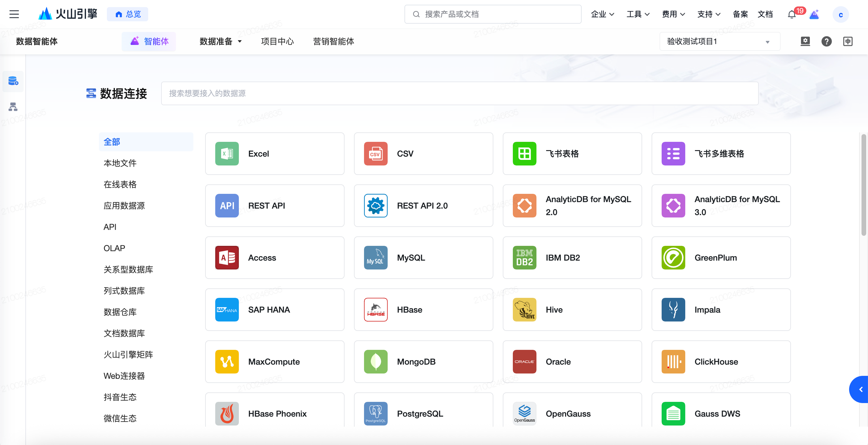Filter by OLAP category
Viewport: 868px width, 445px height.
point(114,248)
